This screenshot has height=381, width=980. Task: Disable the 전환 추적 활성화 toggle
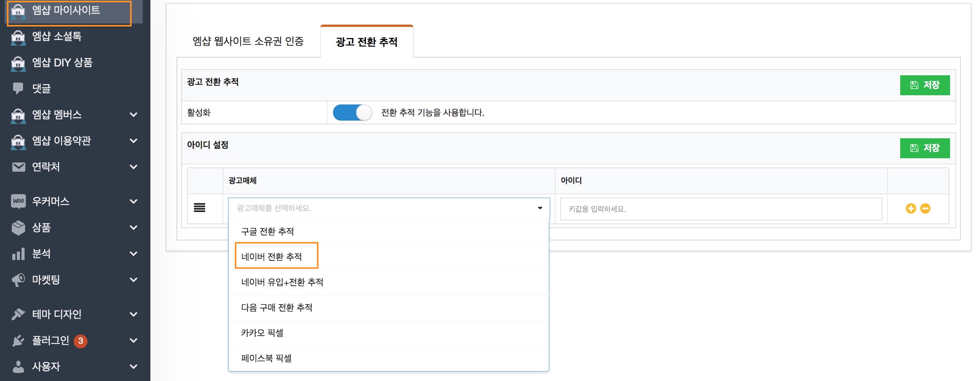[352, 113]
